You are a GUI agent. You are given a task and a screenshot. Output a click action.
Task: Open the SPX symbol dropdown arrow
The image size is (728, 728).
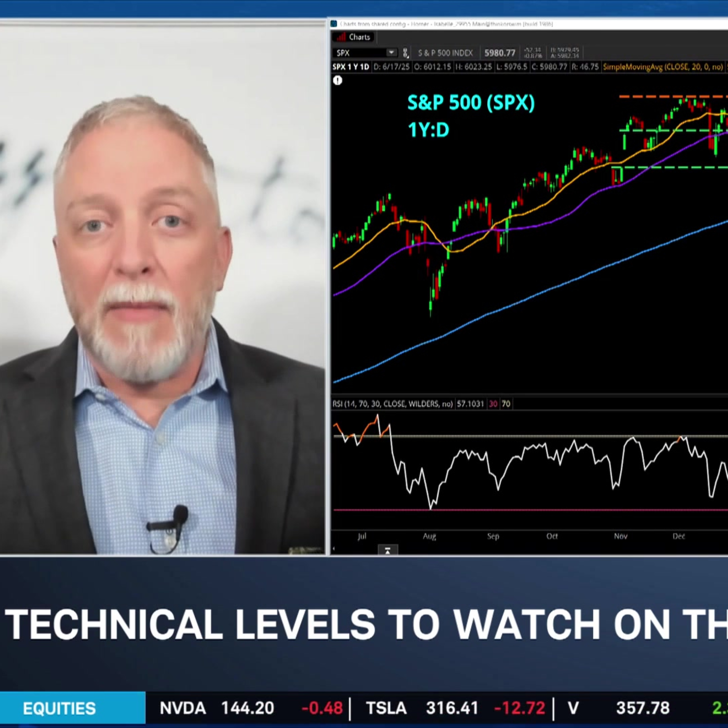tap(391, 52)
